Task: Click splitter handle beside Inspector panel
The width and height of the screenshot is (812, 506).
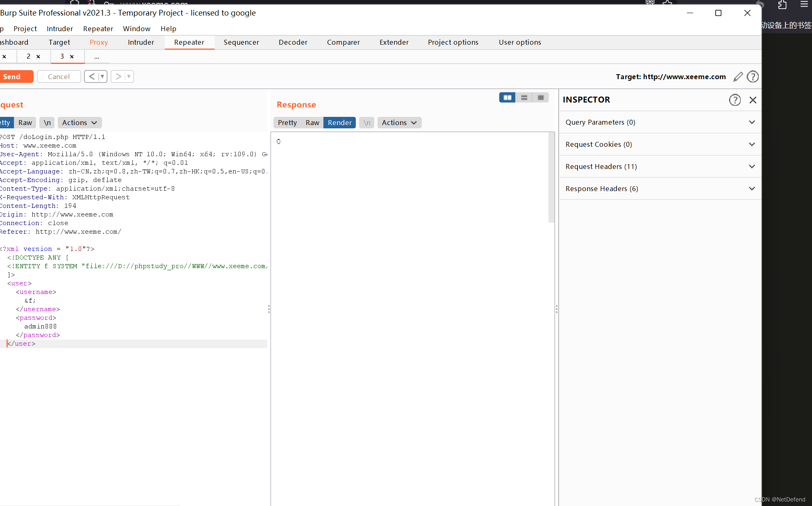Action: click(x=557, y=309)
